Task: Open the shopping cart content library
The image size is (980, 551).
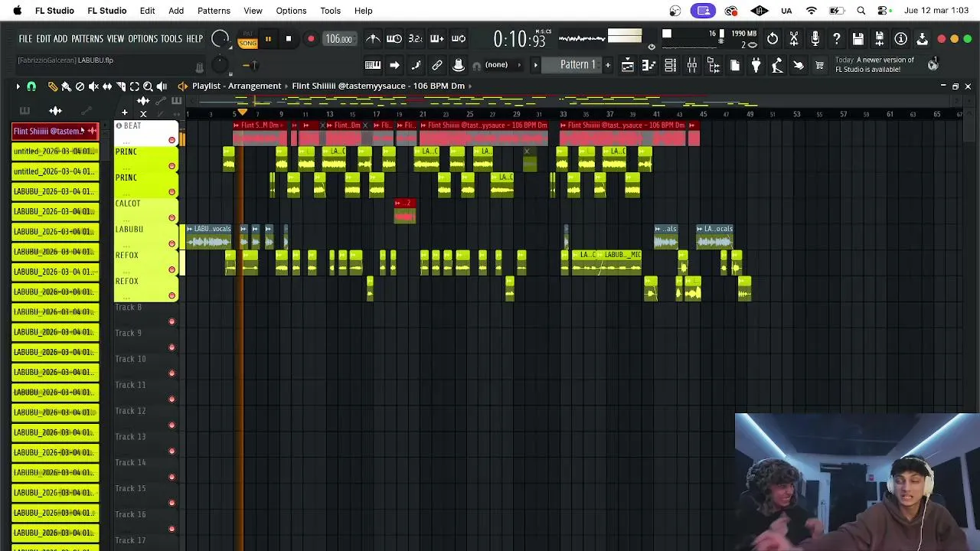Action: [x=820, y=65]
